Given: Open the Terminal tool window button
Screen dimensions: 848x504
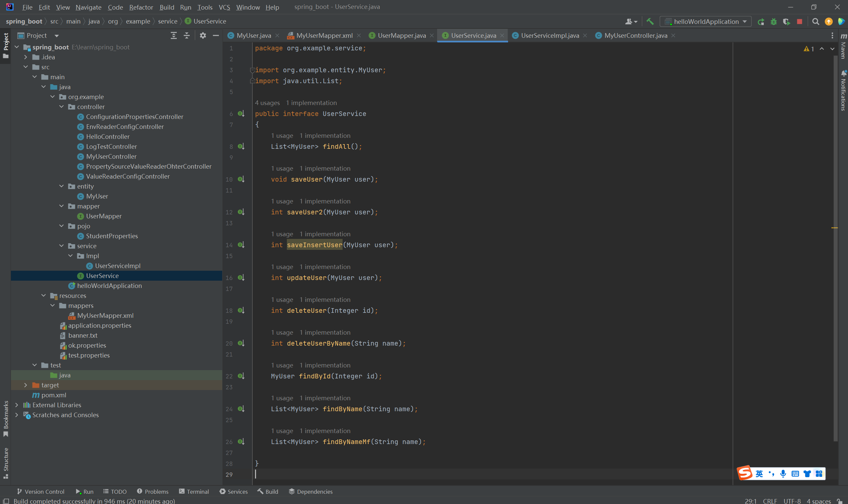Looking at the screenshot, I should click(x=194, y=491).
